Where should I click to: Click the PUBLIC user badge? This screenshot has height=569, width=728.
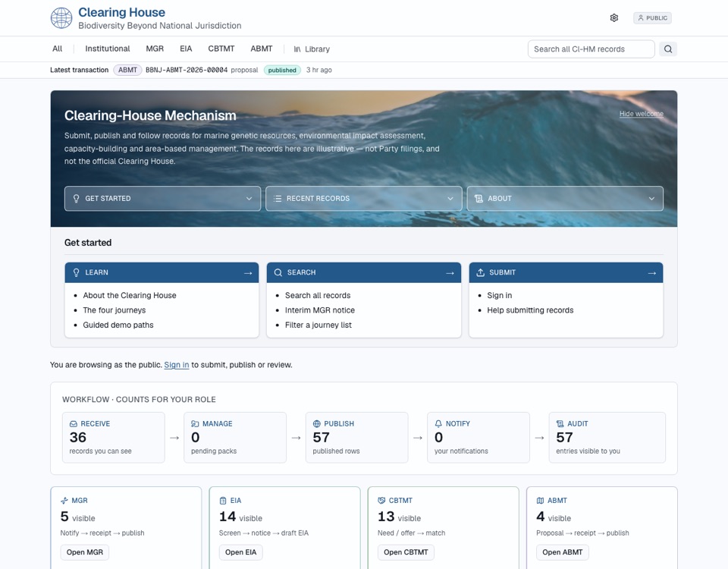coord(652,18)
